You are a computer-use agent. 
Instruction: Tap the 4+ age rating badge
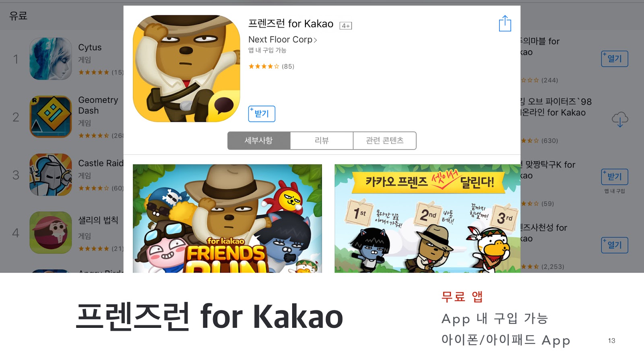point(346,26)
